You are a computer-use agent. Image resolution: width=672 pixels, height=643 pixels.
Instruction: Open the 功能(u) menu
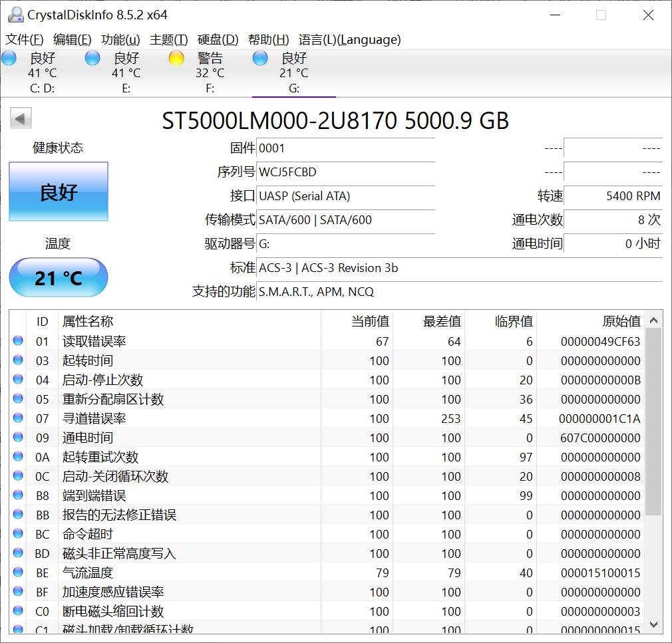coord(120,40)
